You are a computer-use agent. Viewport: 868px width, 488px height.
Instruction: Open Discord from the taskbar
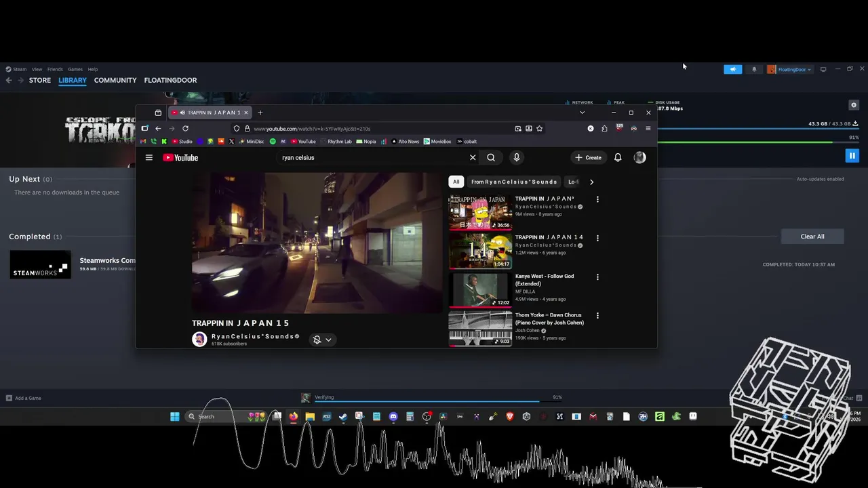pos(393,416)
